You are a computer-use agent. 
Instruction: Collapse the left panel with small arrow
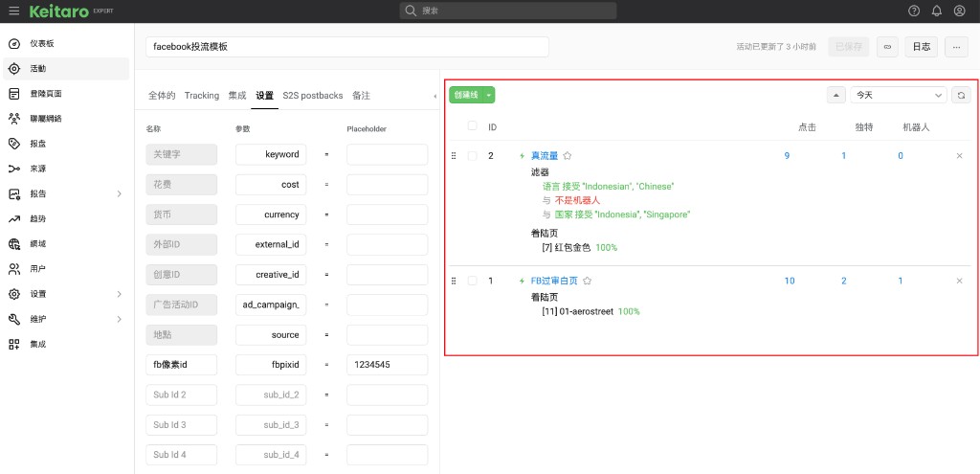(x=435, y=97)
